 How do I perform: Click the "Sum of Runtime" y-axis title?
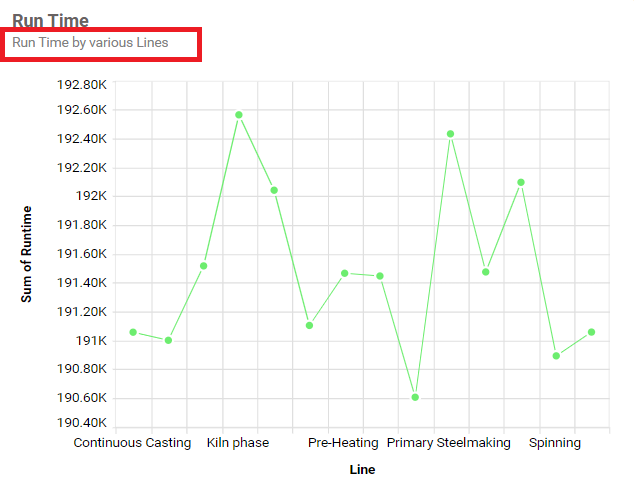27,253
